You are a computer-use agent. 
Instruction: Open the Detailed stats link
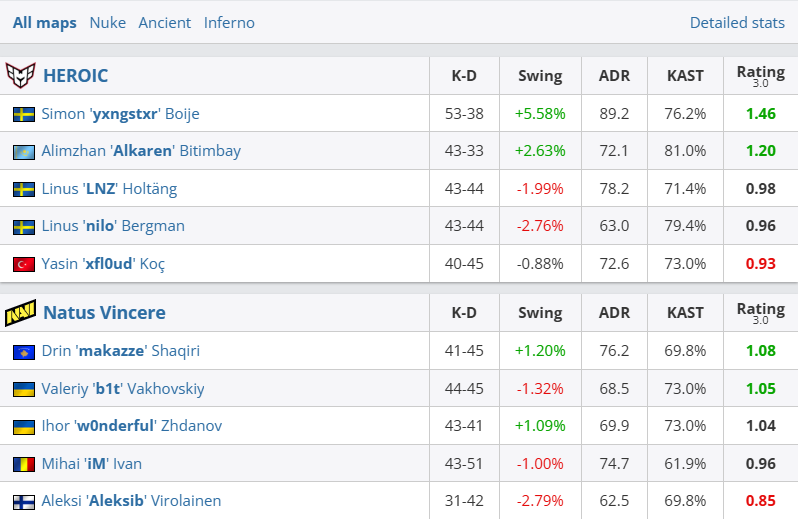737,22
